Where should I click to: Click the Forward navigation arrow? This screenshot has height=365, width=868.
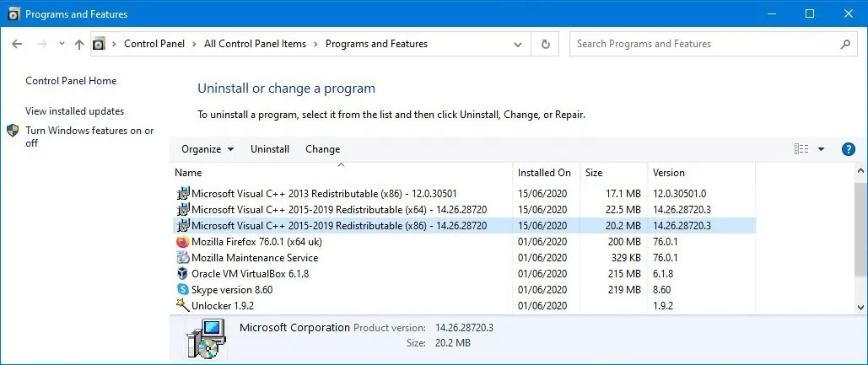point(41,44)
